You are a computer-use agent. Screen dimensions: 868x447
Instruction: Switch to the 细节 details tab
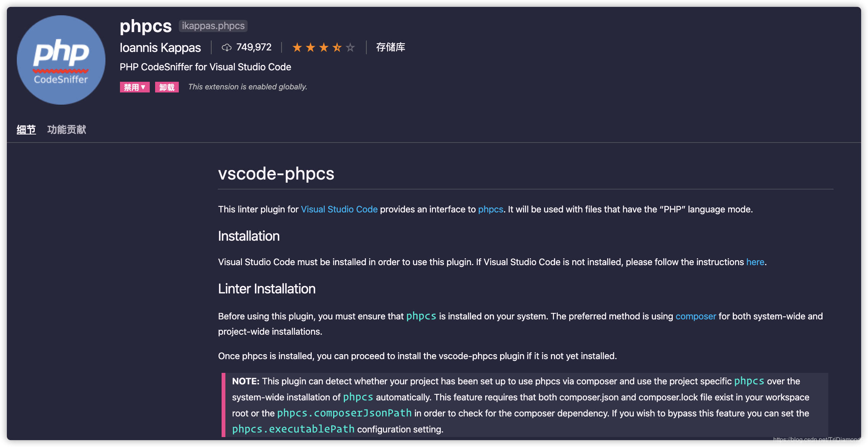coord(26,130)
